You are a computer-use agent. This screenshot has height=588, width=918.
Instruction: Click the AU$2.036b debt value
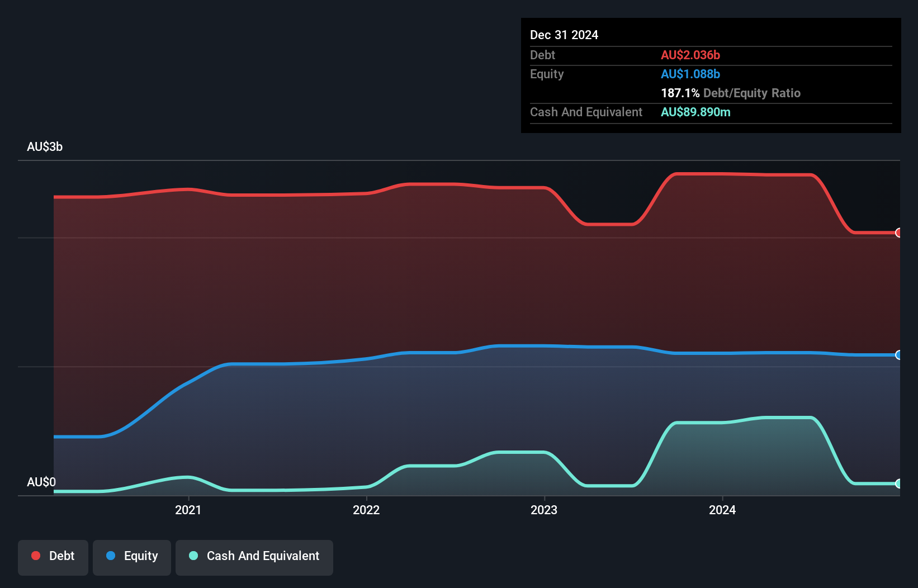click(x=690, y=55)
